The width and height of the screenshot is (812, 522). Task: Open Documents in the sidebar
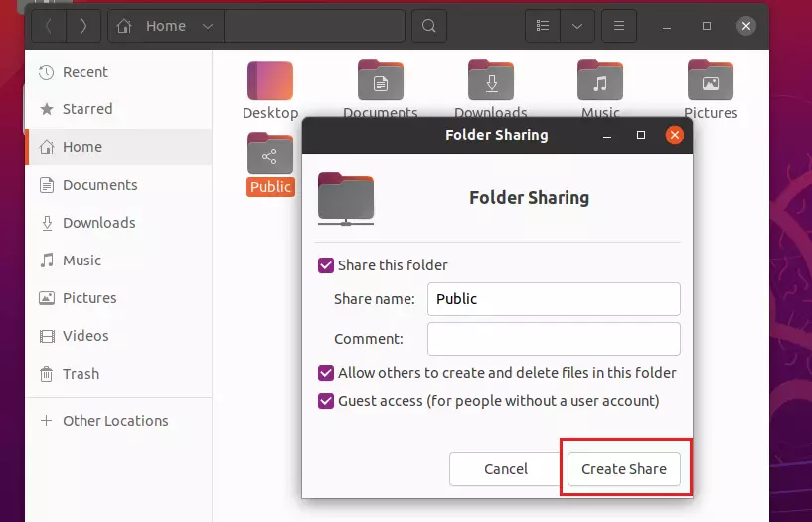(x=118, y=185)
